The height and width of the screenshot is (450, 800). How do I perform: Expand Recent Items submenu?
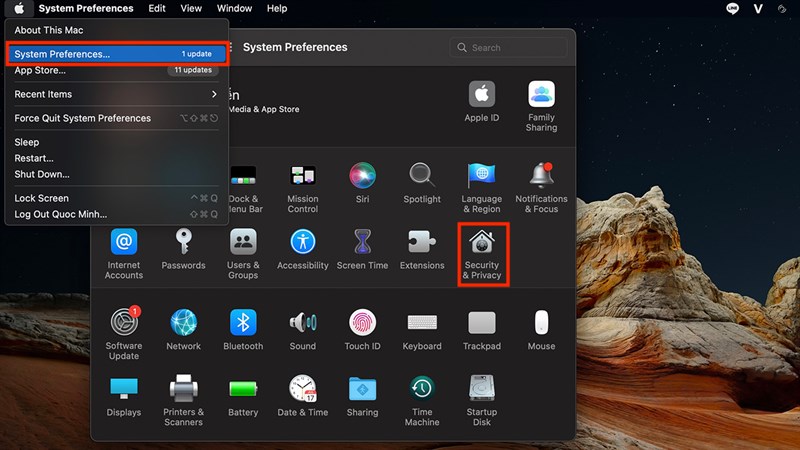click(x=116, y=94)
